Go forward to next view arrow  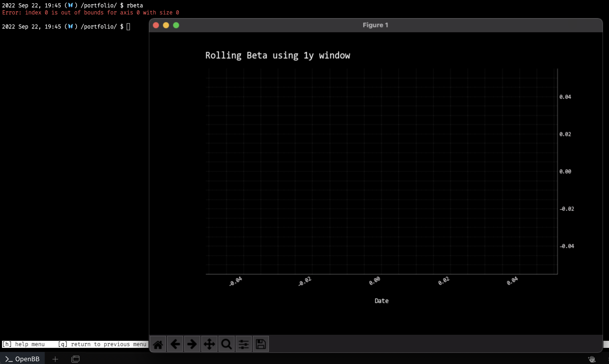[x=192, y=344]
